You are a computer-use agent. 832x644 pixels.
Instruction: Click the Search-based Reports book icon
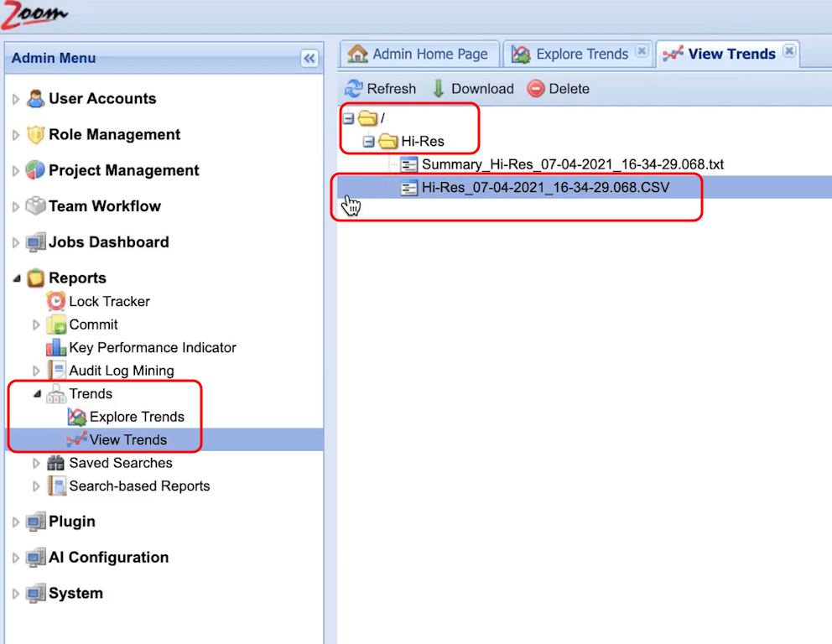56,486
